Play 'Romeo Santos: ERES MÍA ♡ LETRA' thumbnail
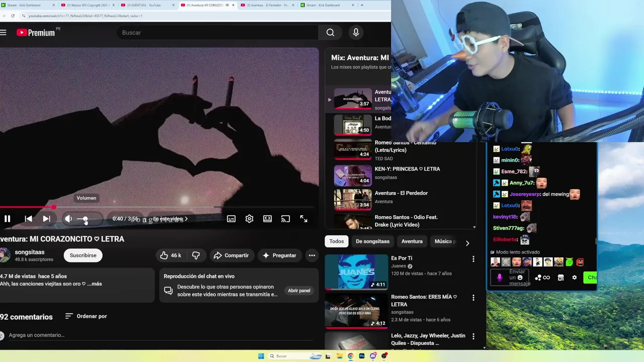Image resolution: width=644 pixels, height=362 pixels. pyautogui.click(x=356, y=310)
